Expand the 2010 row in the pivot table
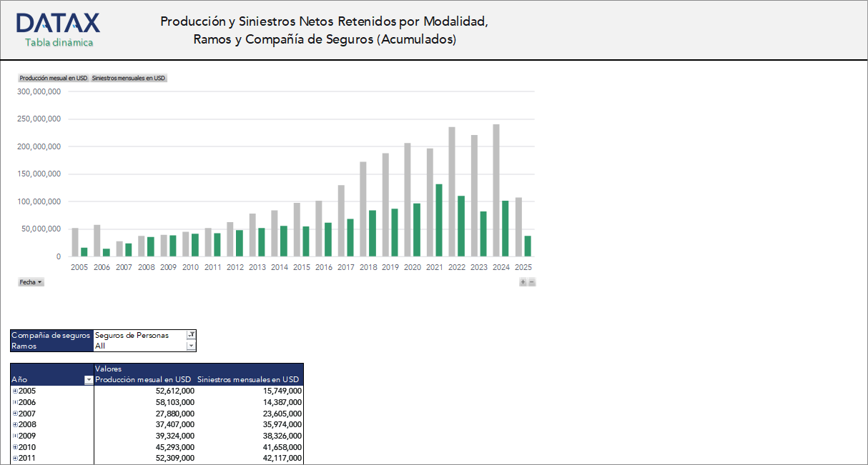Screen dimensions: 868x465 (x=16, y=446)
